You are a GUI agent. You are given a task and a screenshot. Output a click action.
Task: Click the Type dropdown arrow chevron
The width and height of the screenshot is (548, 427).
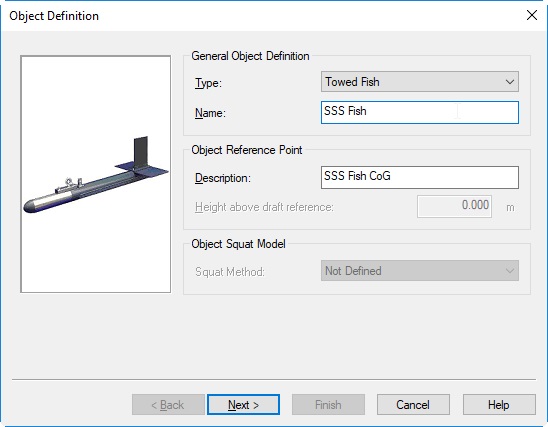click(510, 82)
